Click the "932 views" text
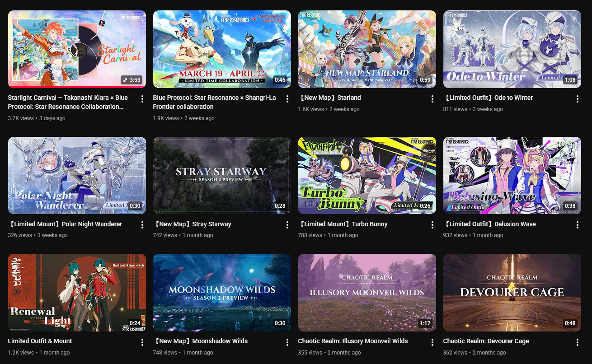This screenshot has width=592, height=364. pyautogui.click(x=455, y=235)
